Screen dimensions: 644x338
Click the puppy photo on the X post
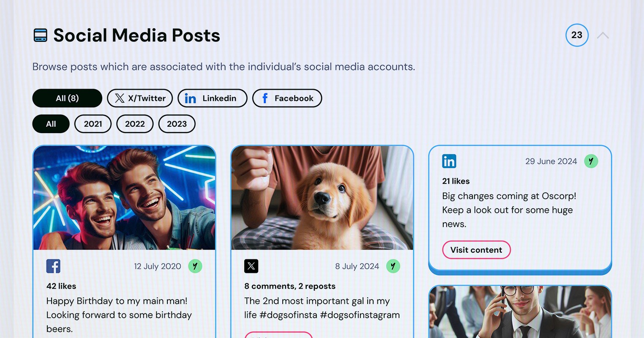coord(322,197)
